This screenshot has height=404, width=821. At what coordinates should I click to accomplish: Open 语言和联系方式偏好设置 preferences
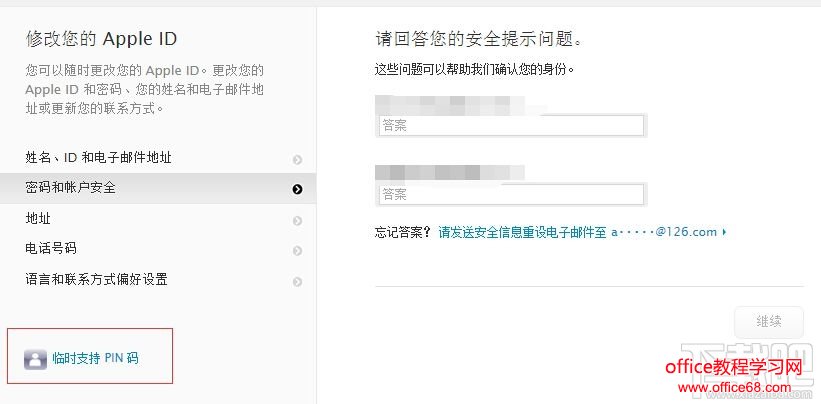pyautogui.click(x=96, y=279)
